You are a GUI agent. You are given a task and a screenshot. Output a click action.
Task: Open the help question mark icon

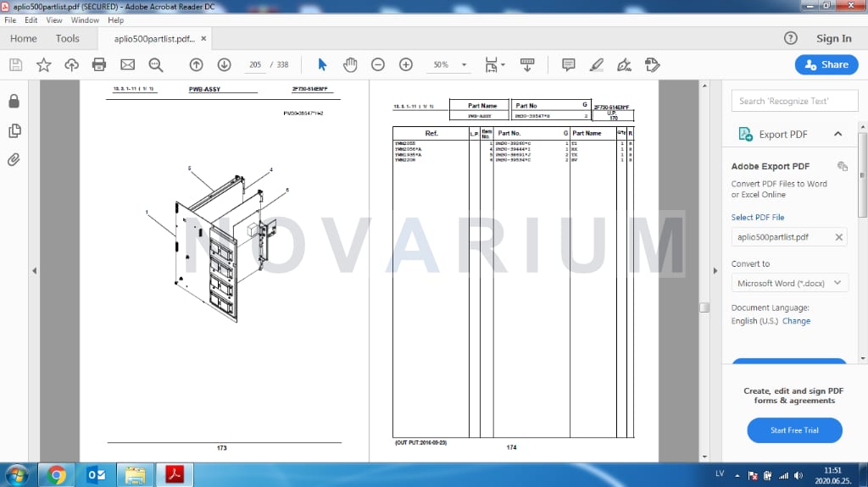point(791,38)
